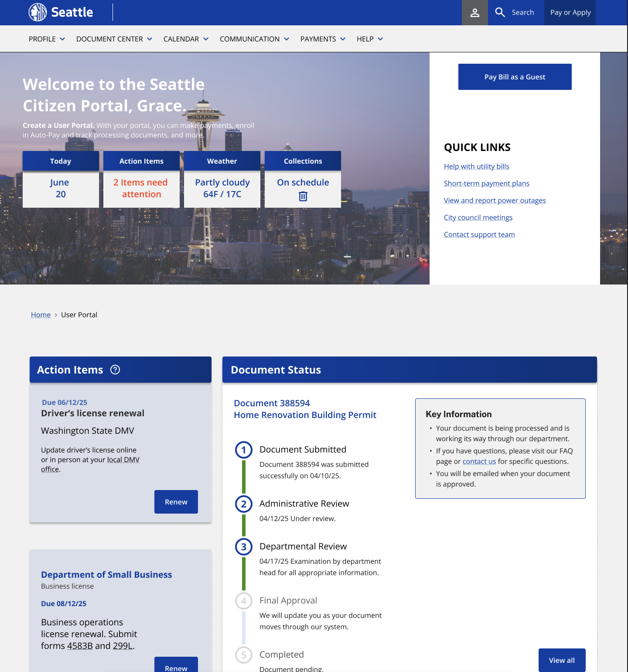Click Pay Bill as a Guest button
This screenshot has width=628, height=672.
tap(515, 77)
